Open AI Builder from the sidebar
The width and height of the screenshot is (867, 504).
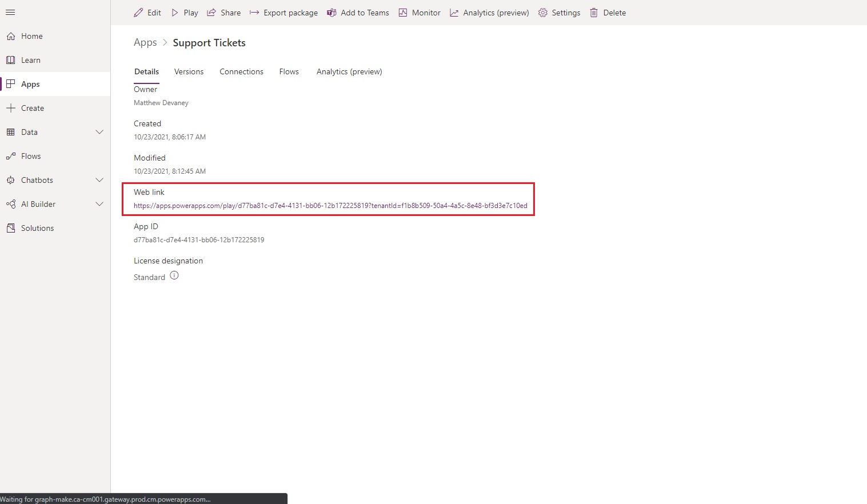coord(38,203)
